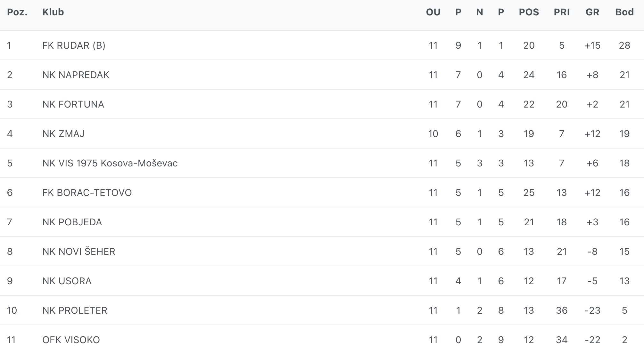Open the OFK VISOKO club entry

tap(71, 340)
